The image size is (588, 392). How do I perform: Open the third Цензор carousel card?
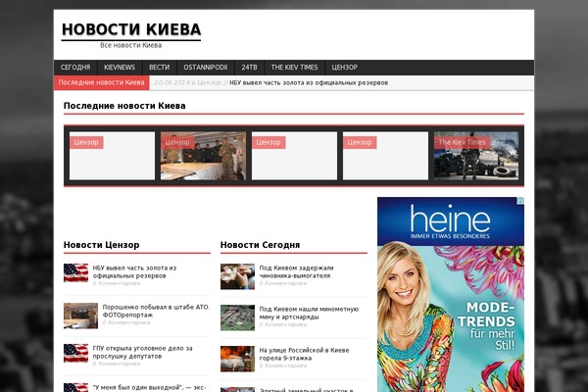294,156
